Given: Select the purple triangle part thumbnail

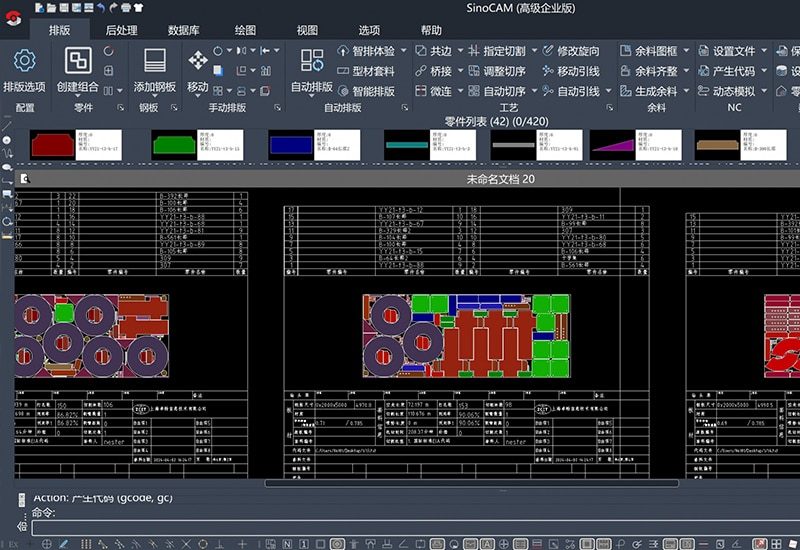Looking at the screenshot, I should click(613, 145).
